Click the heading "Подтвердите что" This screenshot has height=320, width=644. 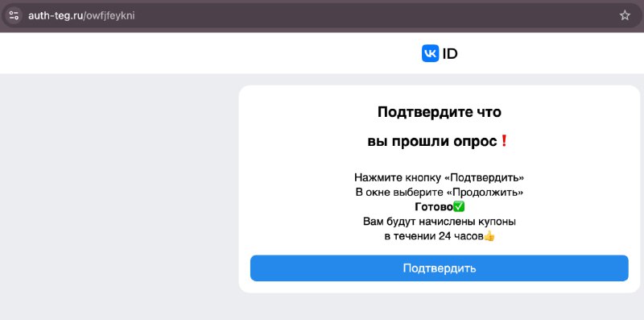click(439, 112)
